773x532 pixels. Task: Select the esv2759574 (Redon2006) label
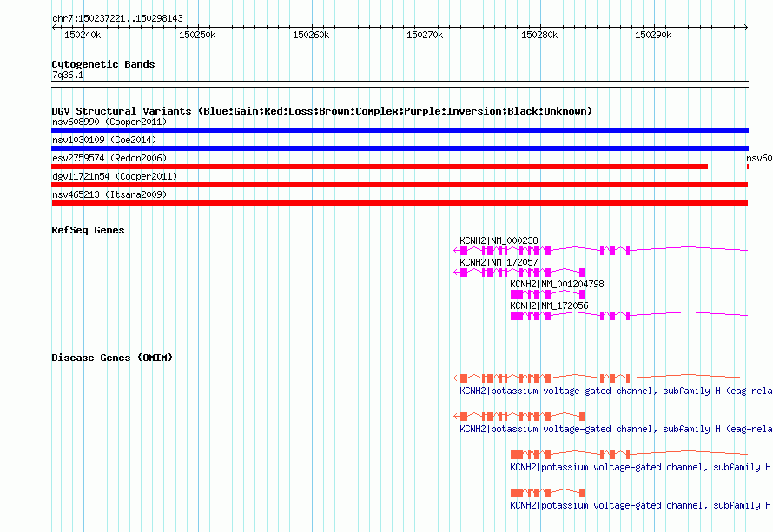(109, 158)
